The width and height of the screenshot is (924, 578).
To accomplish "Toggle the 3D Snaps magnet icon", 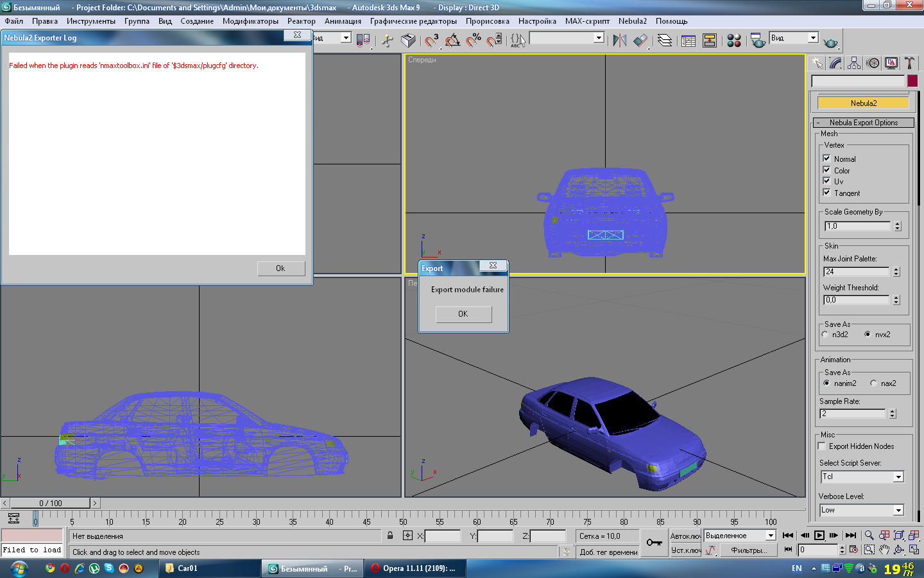I will pyautogui.click(x=432, y=40).
